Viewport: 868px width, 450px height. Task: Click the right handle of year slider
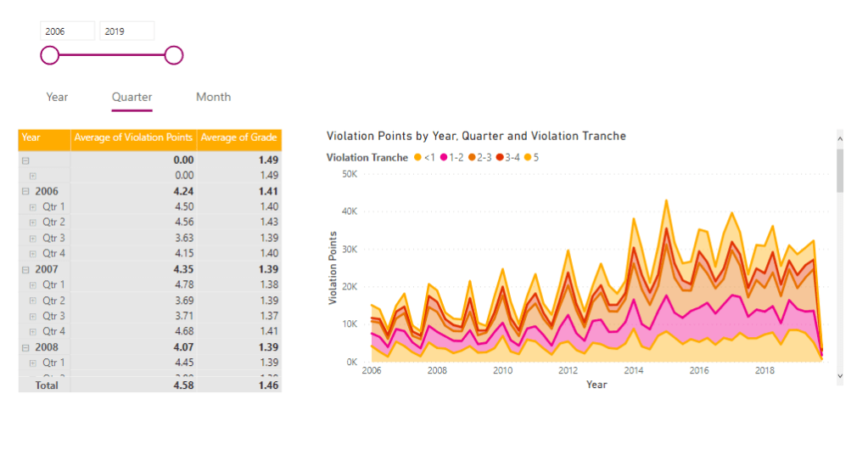click(174, 56)
